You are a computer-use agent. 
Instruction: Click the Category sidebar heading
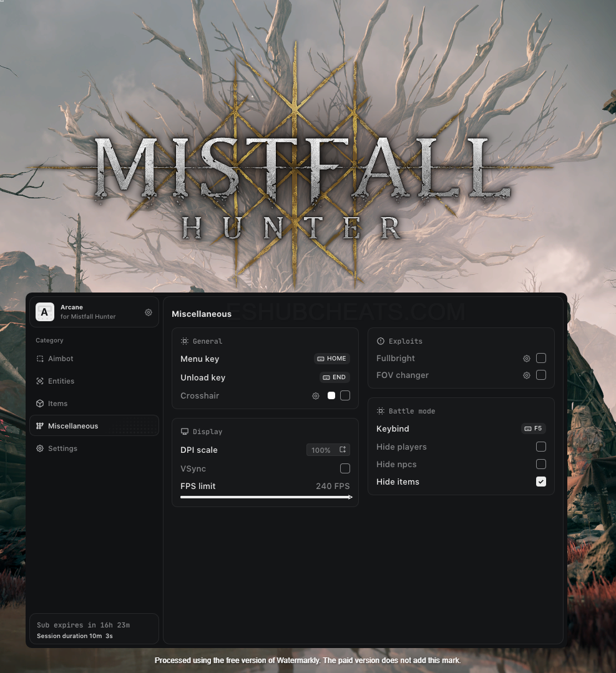point(49,341)
